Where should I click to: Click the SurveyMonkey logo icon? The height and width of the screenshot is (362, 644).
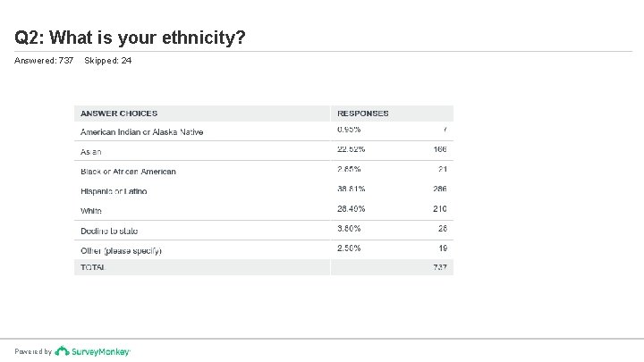pyautogui.click(x=61, y=351)
